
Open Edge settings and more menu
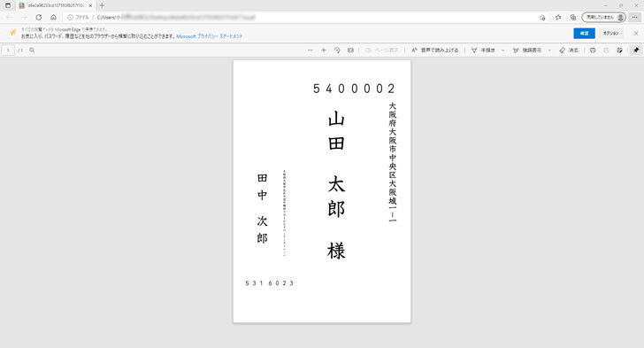(x=635, y=18)
